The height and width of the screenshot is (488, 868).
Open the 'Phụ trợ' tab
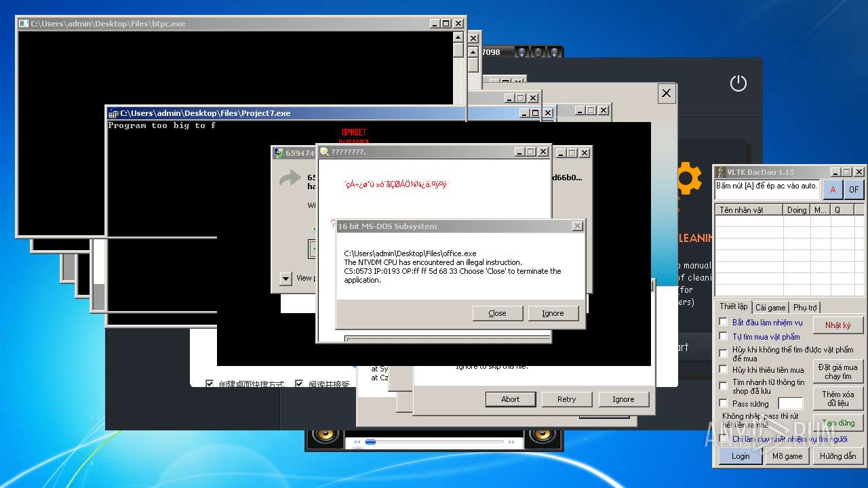point(805,307)
